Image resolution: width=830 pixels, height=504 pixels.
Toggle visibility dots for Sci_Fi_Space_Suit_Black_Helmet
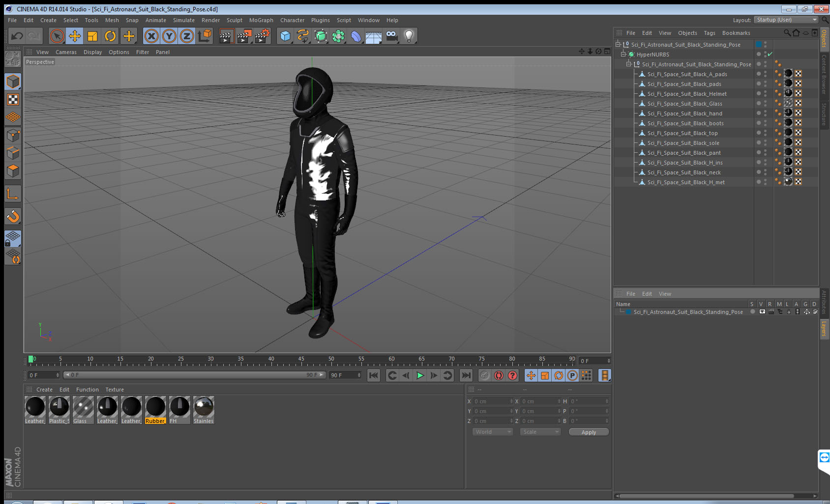pyautogui.click(x=765, y=93)
